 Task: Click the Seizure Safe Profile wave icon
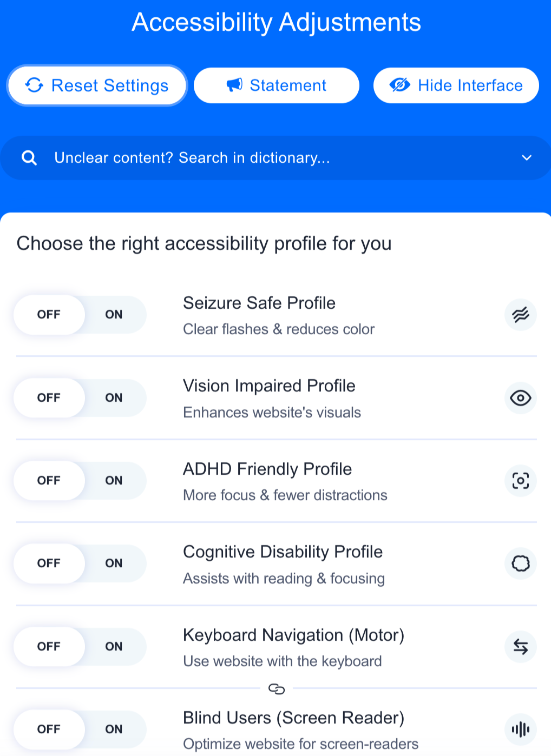click(x=520, y=315)
